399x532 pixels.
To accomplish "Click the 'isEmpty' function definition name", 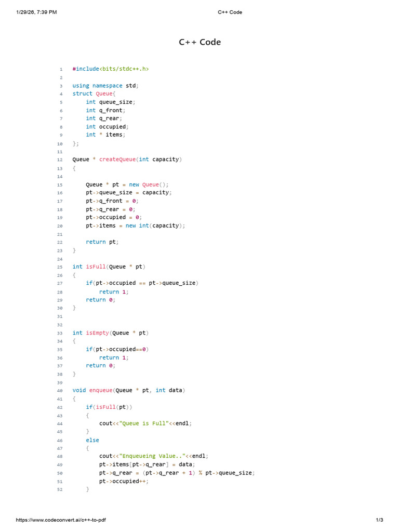I will pyautogui.click(x=97, y=333).
